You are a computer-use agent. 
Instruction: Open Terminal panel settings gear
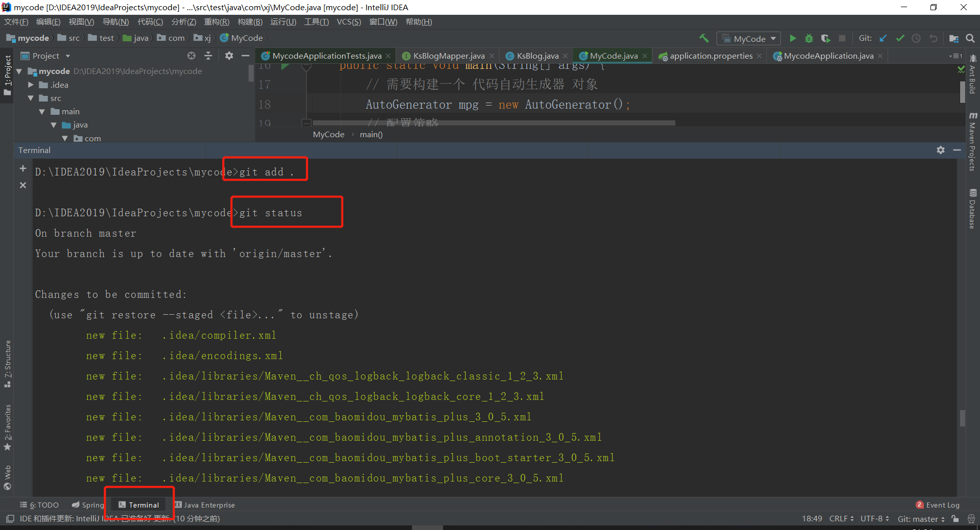tap(941, 150)
